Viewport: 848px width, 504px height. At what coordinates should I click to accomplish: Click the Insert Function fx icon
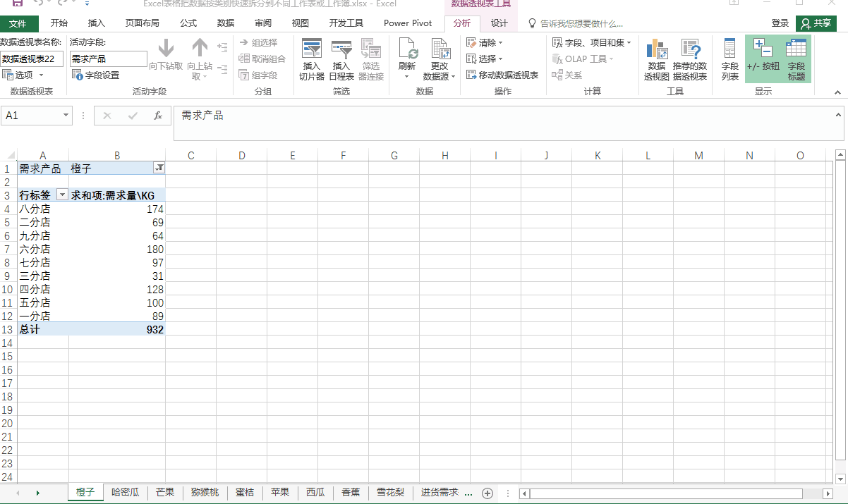pos(158,116)
